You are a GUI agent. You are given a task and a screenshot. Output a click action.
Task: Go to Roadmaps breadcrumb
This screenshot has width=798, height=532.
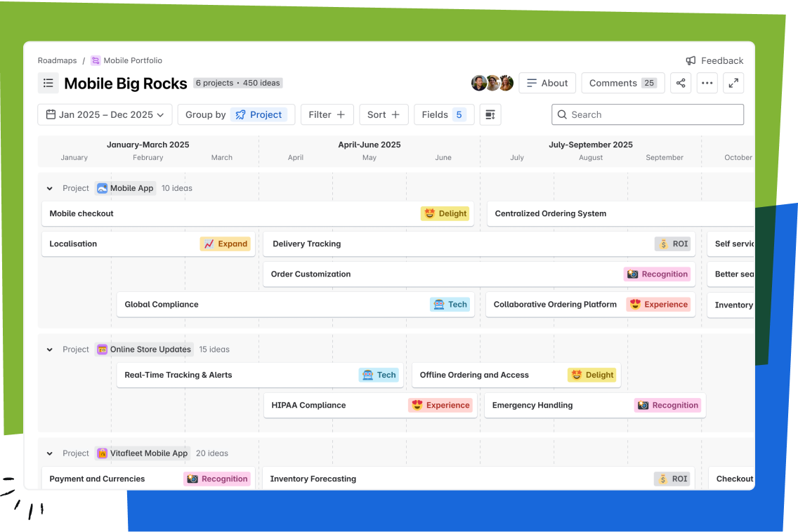point(57,60)
